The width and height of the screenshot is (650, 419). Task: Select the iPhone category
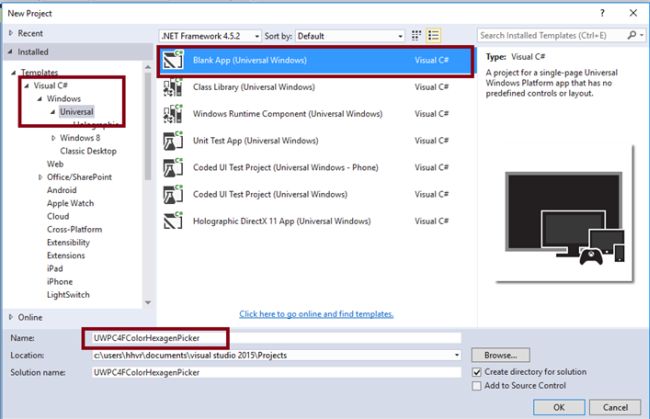[60, 281]
